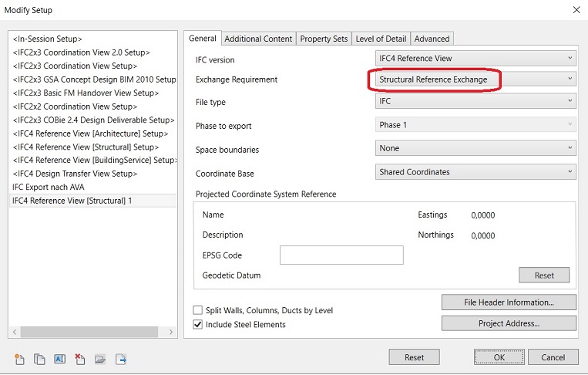Export the selected setup icon
Image resolution: width=588 pixels, height=375 pixels.
coord(121,359)
